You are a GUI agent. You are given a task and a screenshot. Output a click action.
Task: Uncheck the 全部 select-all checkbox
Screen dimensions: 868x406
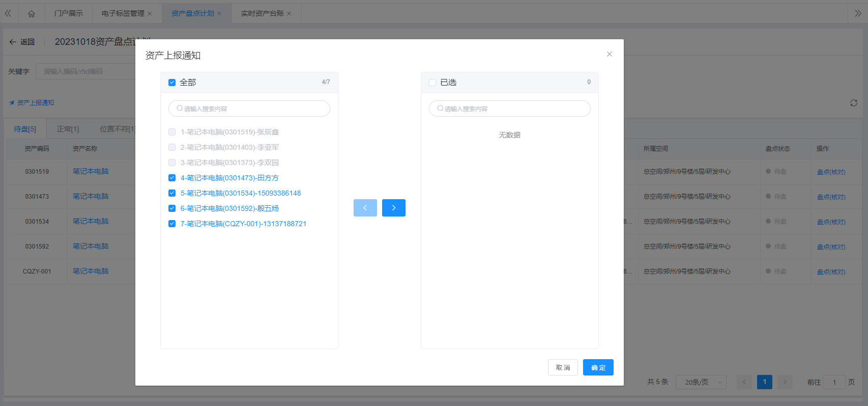pyautogui.click(x=172, y=83)
